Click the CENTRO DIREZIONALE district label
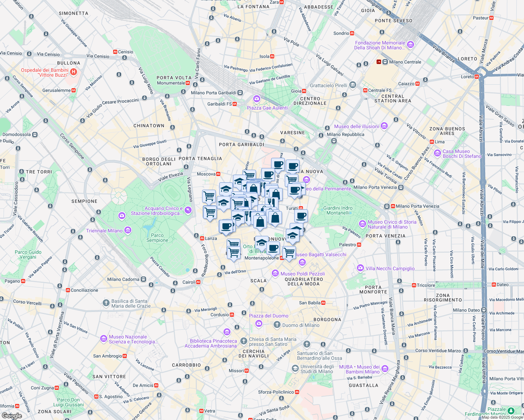This screenshot has height=420, width=524. 310,101
